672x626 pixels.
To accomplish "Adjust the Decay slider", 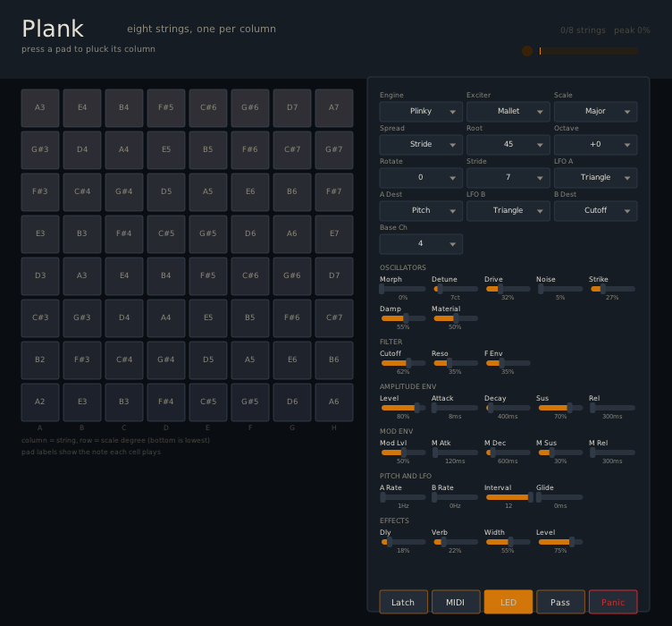I will click(x=508, y=408).
